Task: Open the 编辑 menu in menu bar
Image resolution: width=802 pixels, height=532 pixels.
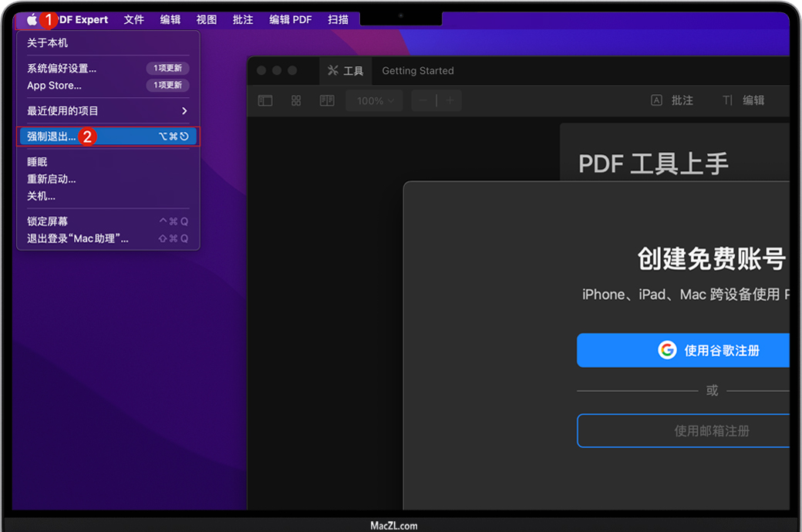Action: [x=170, y=19]
